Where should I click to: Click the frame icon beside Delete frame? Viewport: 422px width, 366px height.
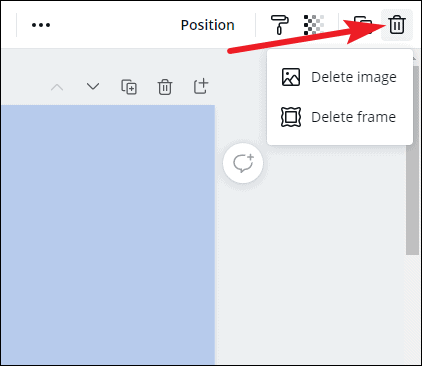(291, 117)
